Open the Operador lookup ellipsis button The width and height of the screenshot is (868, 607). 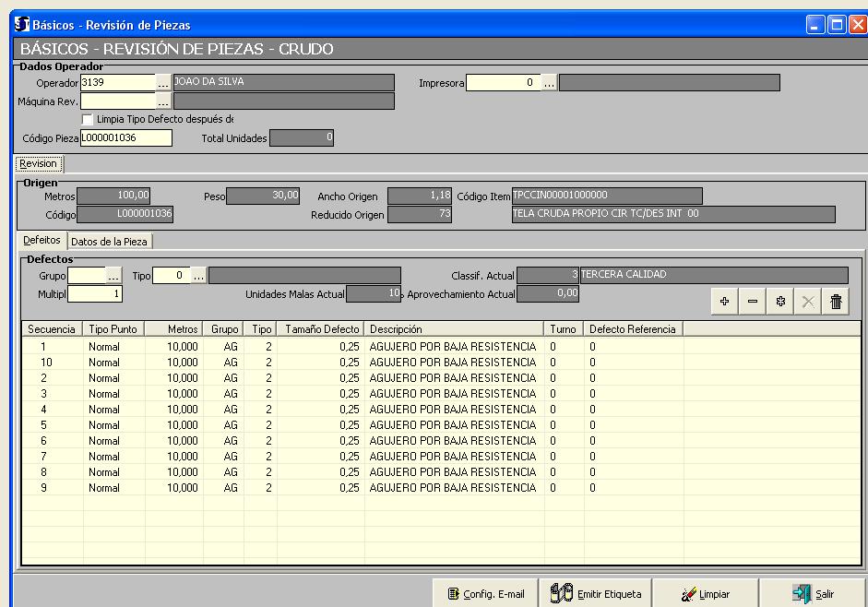[x=163, y=83]
